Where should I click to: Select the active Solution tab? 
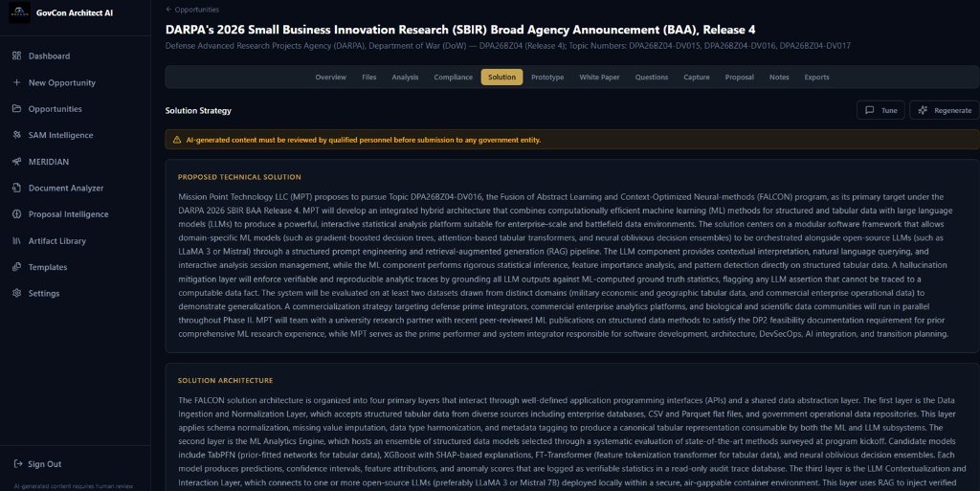(501, 77)
